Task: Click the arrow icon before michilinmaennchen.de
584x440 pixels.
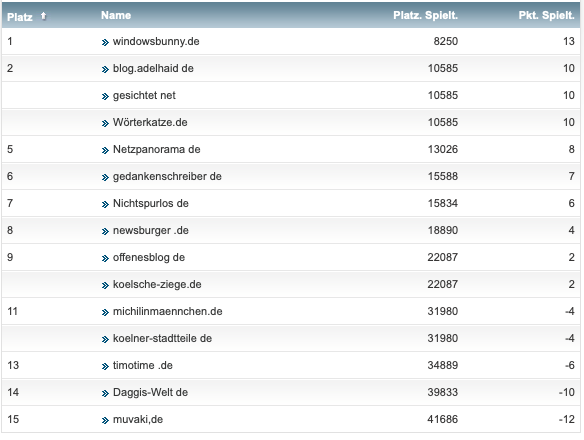Action: pyautogui.click(x=105, y=313)
